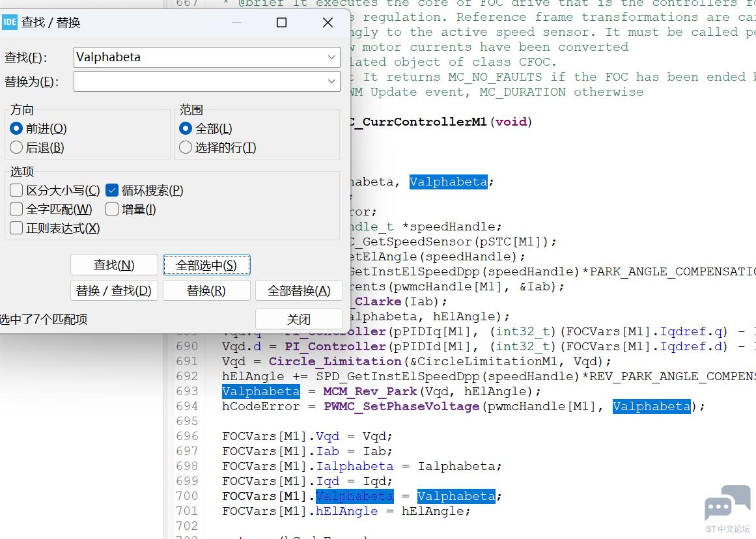Enable 正则表达式(X) regex checkbox
Screen dimensions: 756x539
pos(16,228)
